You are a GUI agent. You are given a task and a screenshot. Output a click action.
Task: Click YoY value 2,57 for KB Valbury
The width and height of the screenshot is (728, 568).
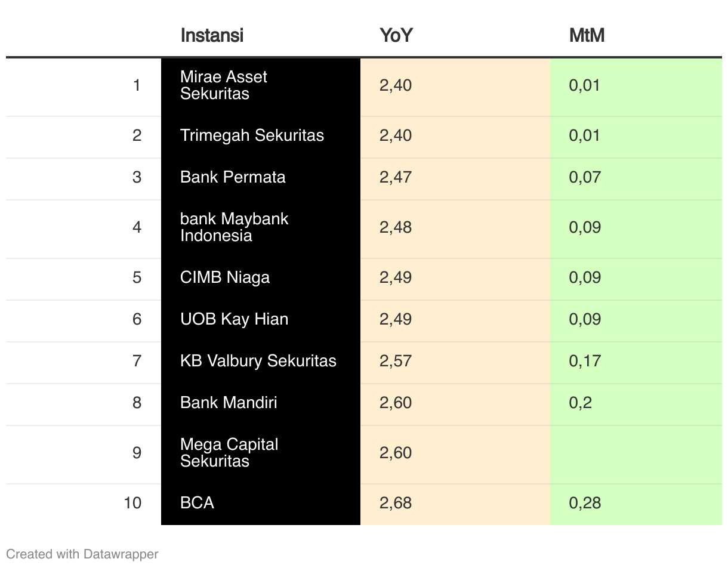click(x=396, y=361)
